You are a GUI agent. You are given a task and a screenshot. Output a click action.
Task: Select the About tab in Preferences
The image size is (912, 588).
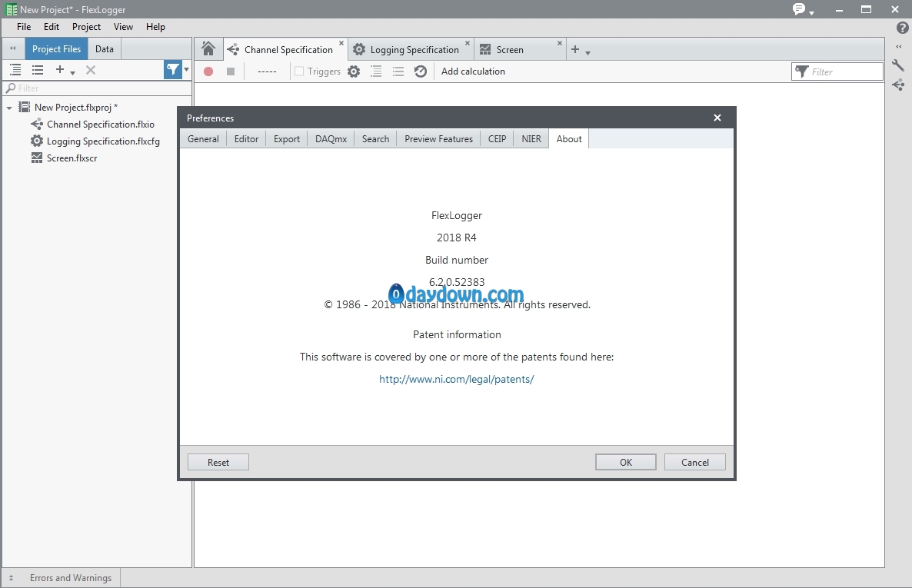tap(569, 138)
